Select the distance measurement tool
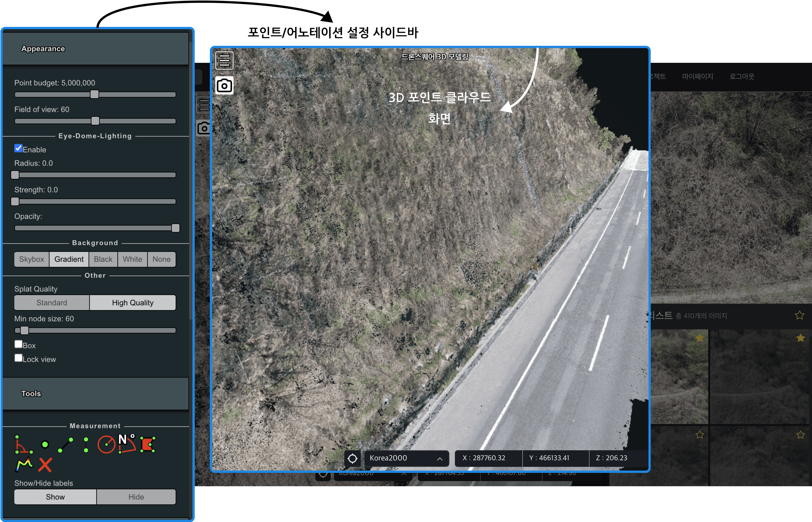This screenshot has width=812, height=522. [x=65, y=445]
